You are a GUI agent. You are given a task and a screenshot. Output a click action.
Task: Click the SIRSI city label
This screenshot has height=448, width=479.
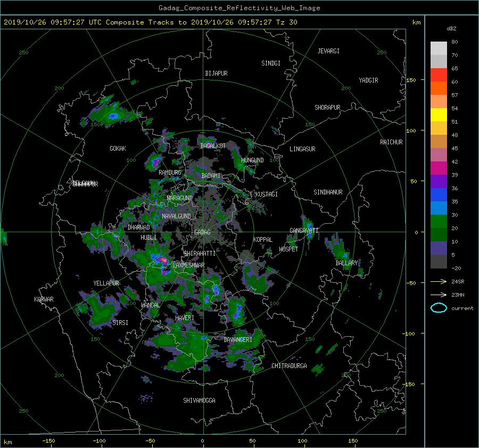(x=120, y=323)
